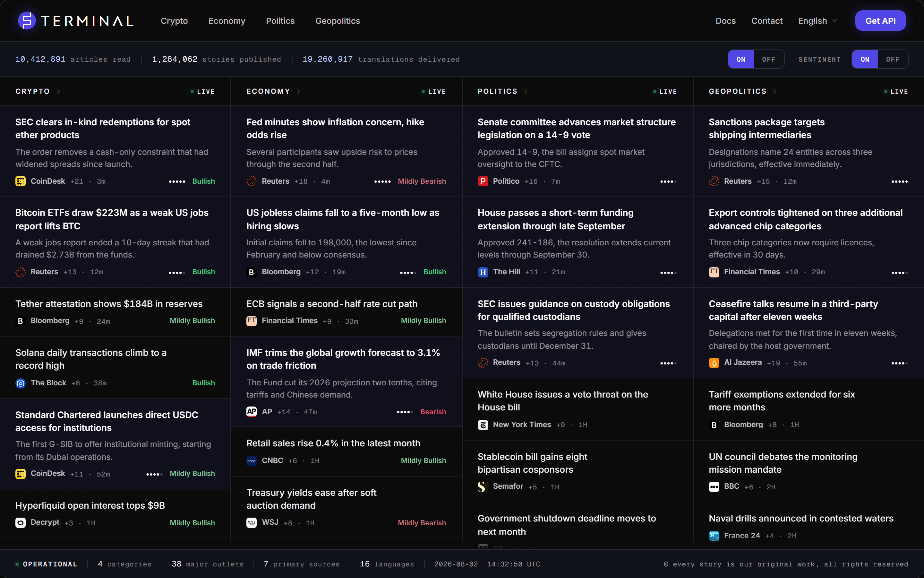Image resolution: width=924 pixels, height=578 pixels.
Task: Expand the ECONOMY column chevron
Action: [x=299, y=92]
